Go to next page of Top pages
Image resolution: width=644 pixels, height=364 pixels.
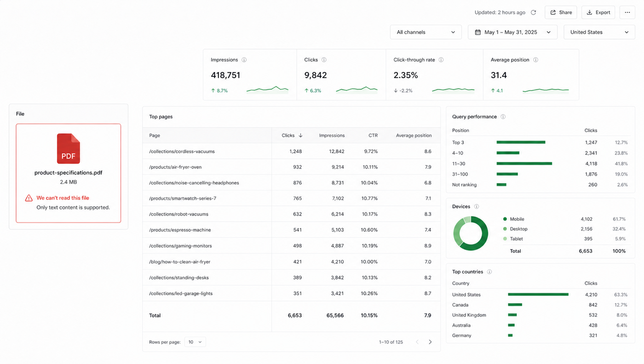(430, 342)
